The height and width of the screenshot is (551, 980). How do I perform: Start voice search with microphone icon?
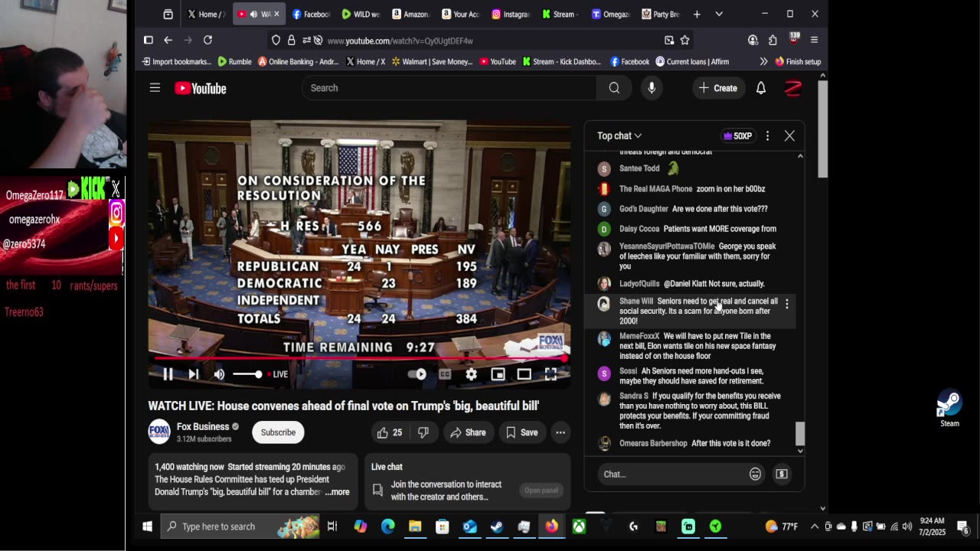pyautogui.click(x=652, y=88)
